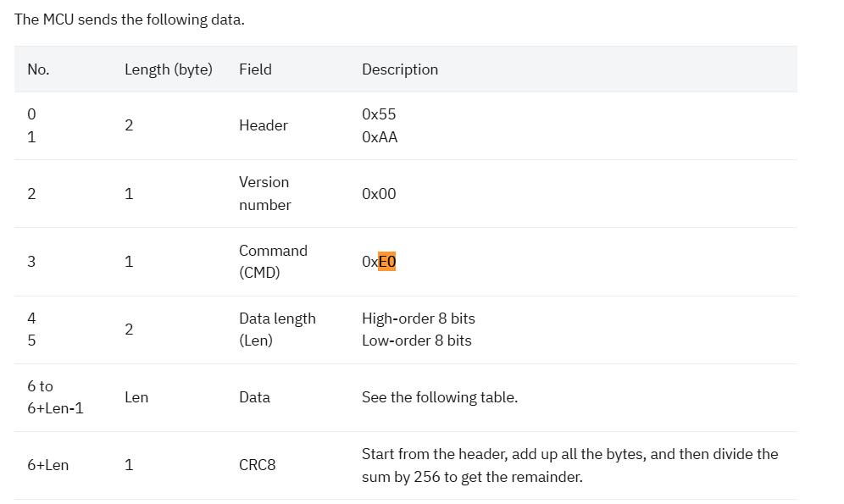Screen dimensions: 844x504
Task: Click the 'Version number' field cell
Action: [x=265, y=194]
